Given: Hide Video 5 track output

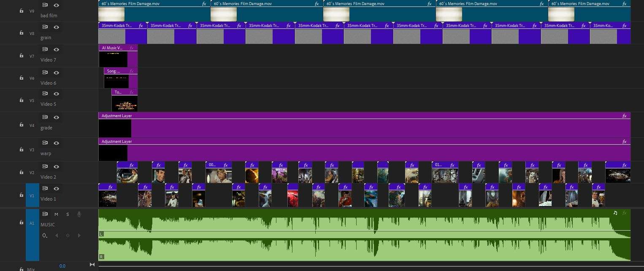Looking at the screenshot, I should [57, 94].
